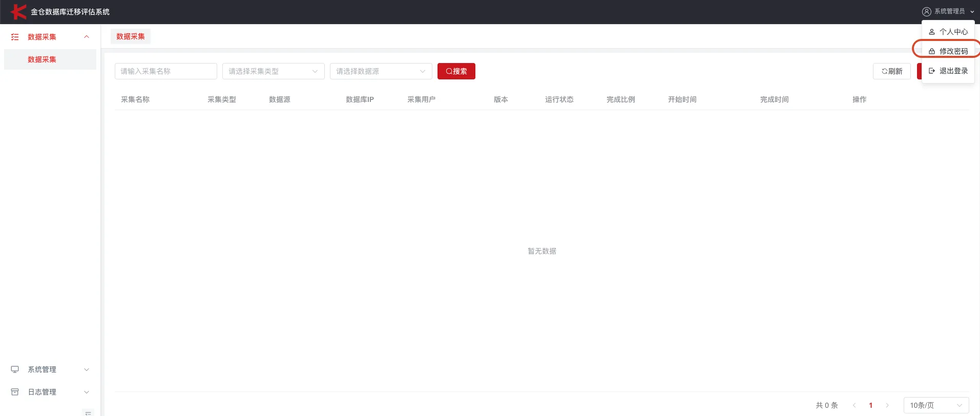Click the red 搜索 button

coord(456,71)
